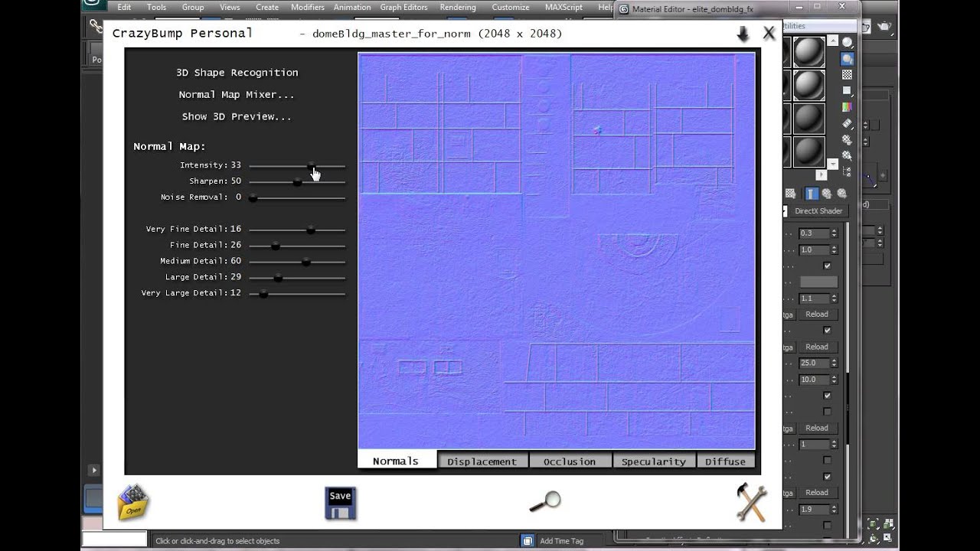The height and width of the screenshot is (551, 980).
Task: Open the Rendering menu
Action: coord(458,7)
